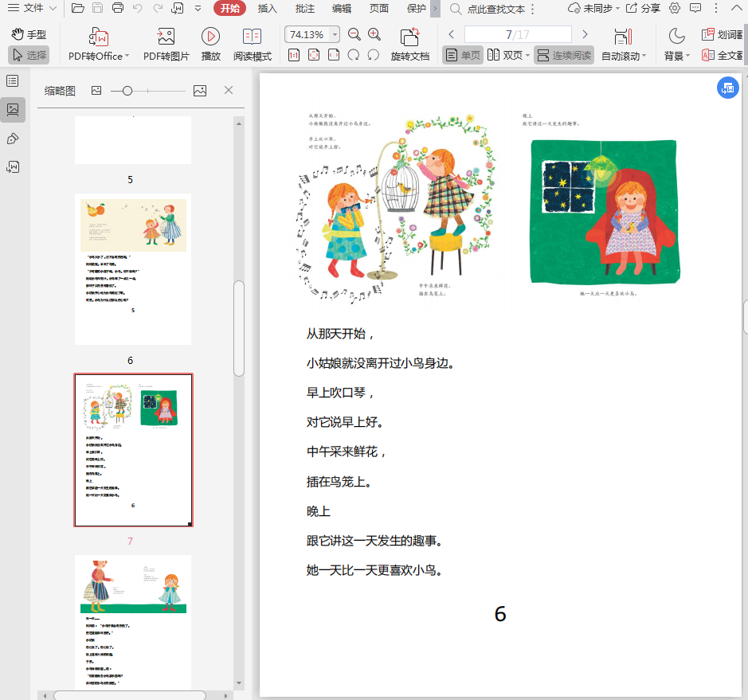Click the 分享 share button
This screenshot has width=748, height=700.
tap(644, 8)
